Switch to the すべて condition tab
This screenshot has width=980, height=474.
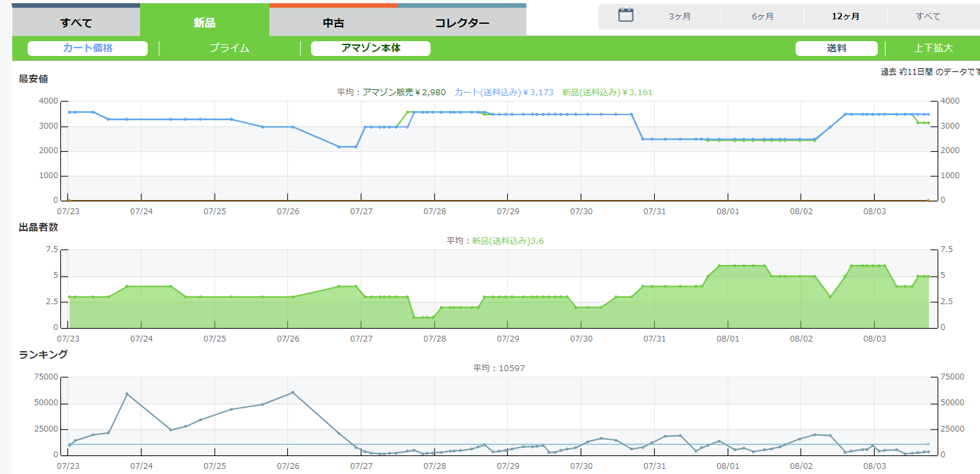pos(76,23)
